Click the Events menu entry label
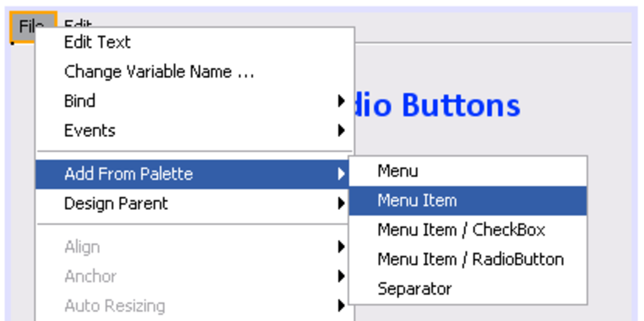 click(x=90, y=131)
